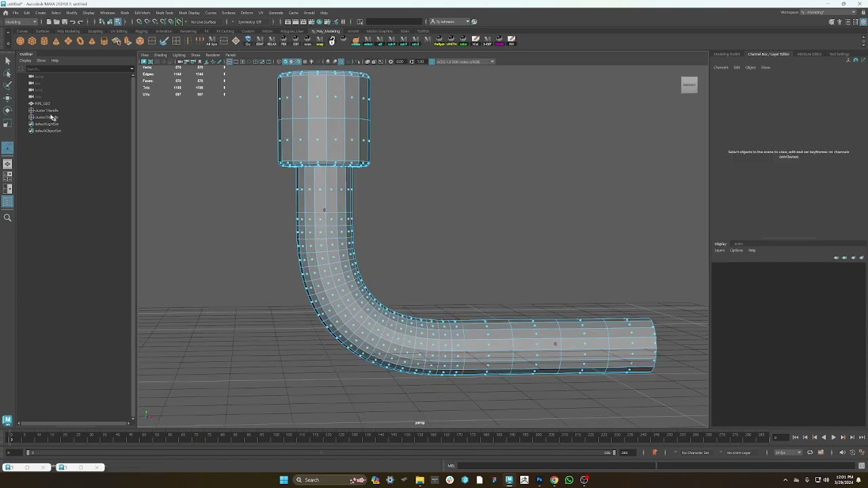Screen dimensions: 868x488
Task: Click the polygon cube shelf icon
Action: [33, 41]
